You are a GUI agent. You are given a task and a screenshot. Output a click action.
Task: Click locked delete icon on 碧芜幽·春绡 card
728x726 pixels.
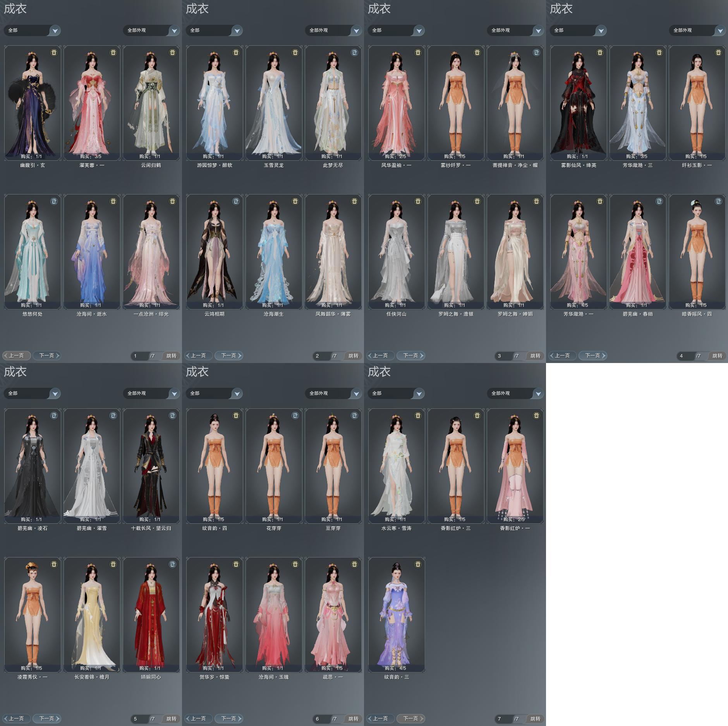659,201
